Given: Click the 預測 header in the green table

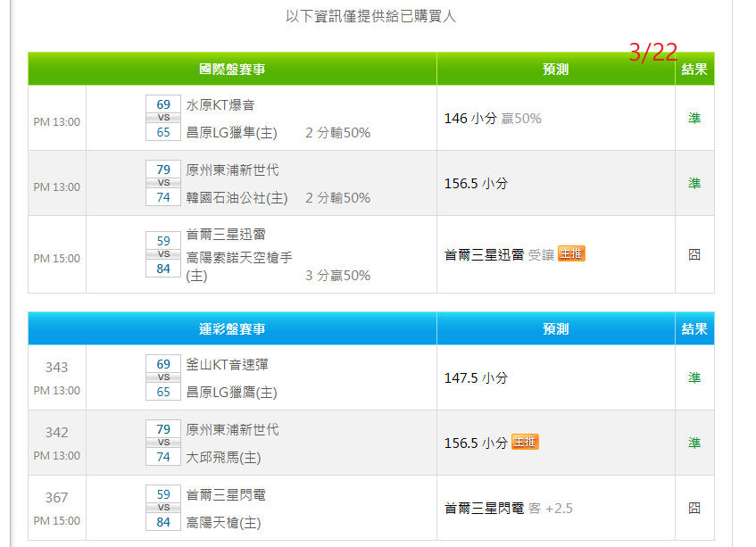Looking at the screenshot, I should [555, 69].
